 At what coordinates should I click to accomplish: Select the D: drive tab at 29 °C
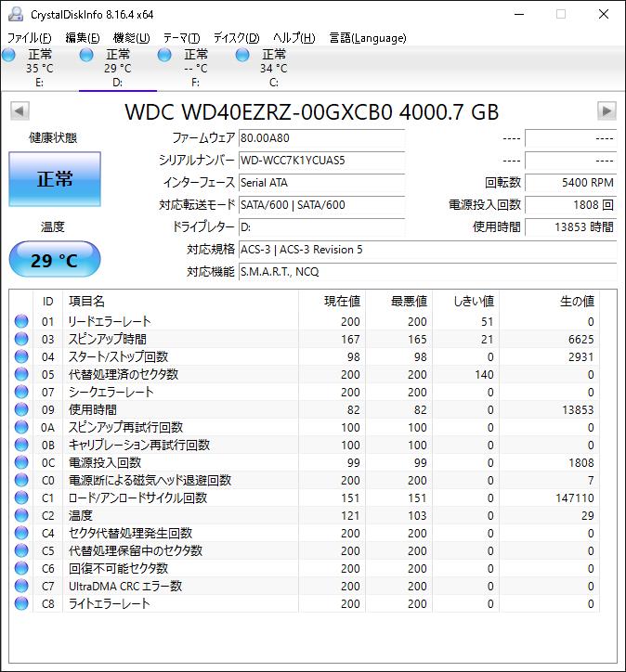tap(117, 68)
